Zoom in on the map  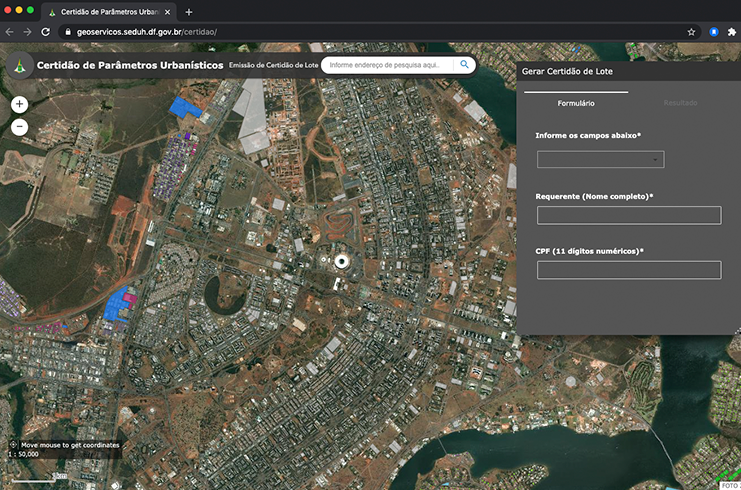[19, 104]
